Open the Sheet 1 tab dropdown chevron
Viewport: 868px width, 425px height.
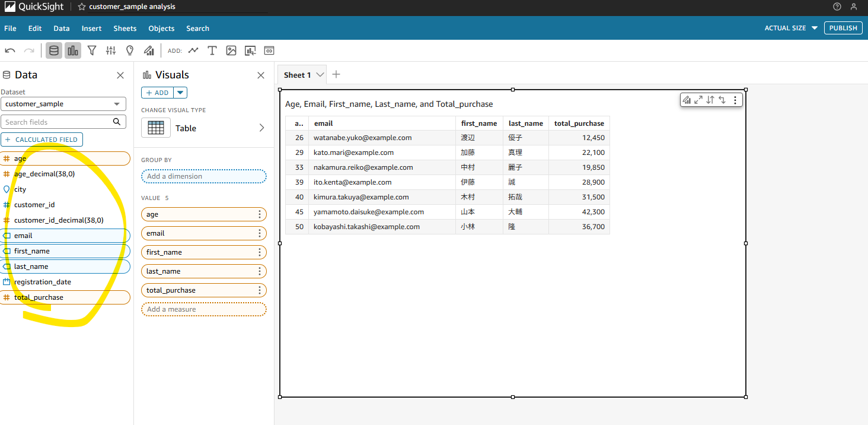(320, 75)
